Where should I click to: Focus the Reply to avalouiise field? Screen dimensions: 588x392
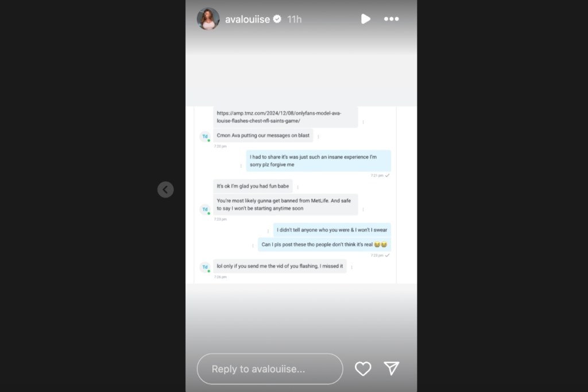pyautogui.click(x=270, y=368)
